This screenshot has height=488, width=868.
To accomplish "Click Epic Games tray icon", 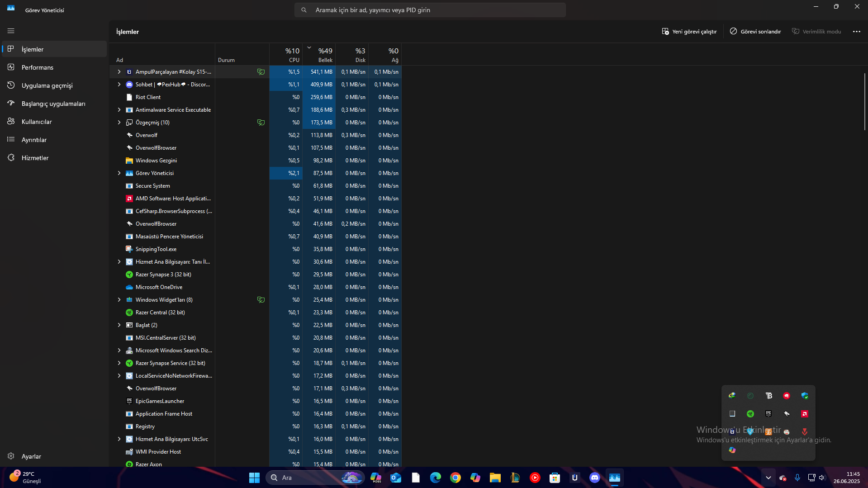I will point(768,414).
